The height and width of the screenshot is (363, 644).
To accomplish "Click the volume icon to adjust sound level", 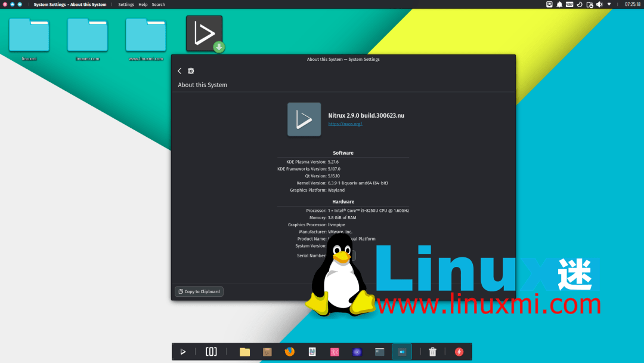I will tap(599, 4).
